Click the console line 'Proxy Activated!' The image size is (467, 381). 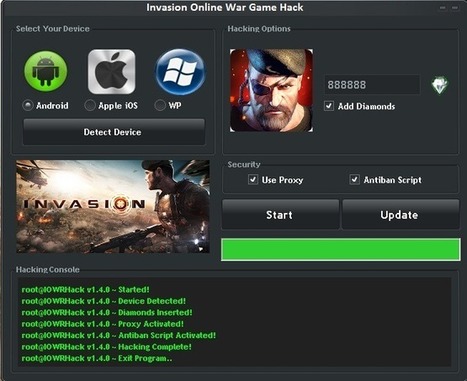(x=102, y=324)
